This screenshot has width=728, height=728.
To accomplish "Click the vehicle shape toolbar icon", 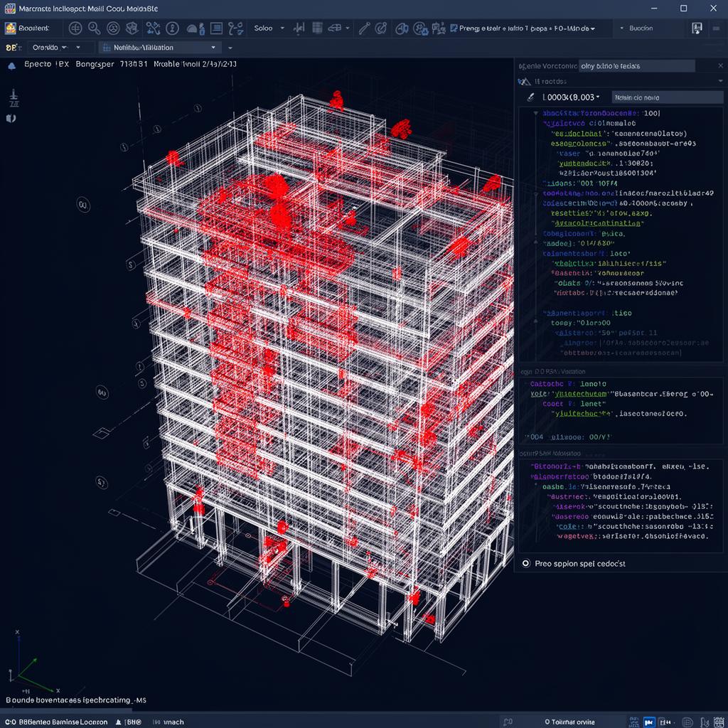I will pos(334,28).
